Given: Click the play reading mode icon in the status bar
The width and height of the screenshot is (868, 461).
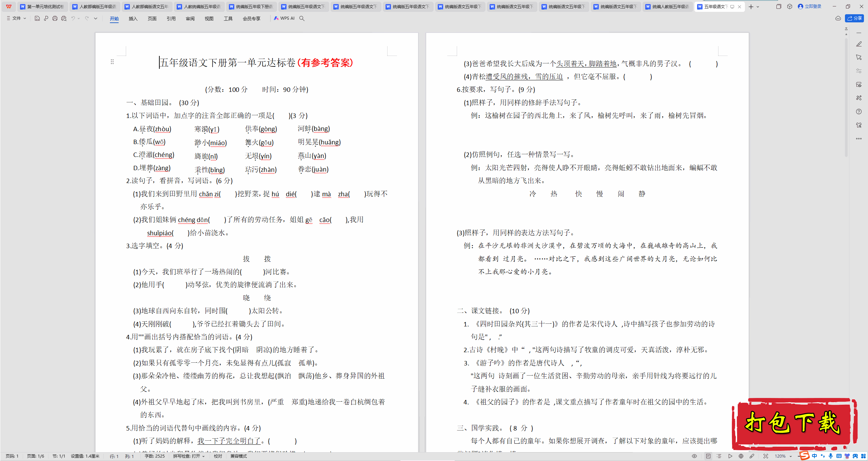Looking at the screenshot, I should [x=730, y=456].
